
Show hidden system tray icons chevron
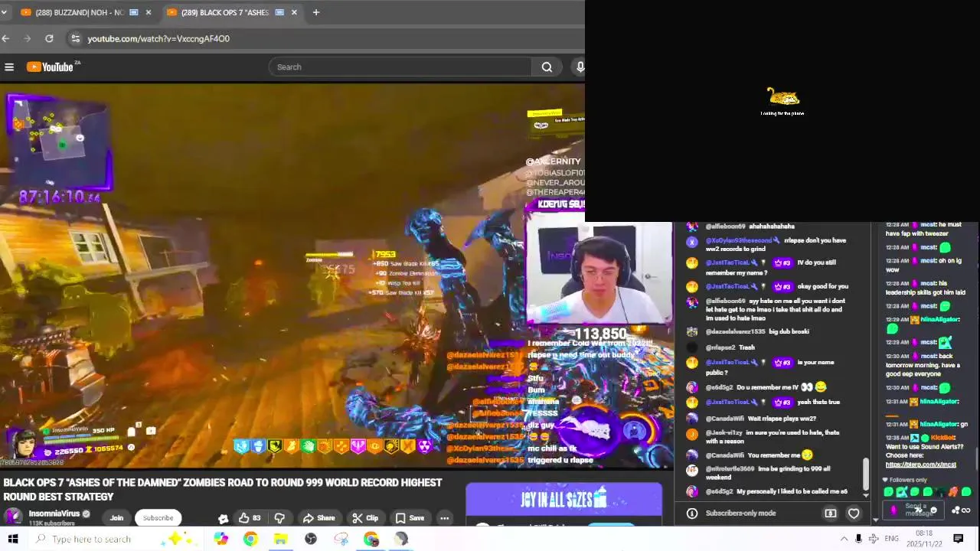point(844,539)
